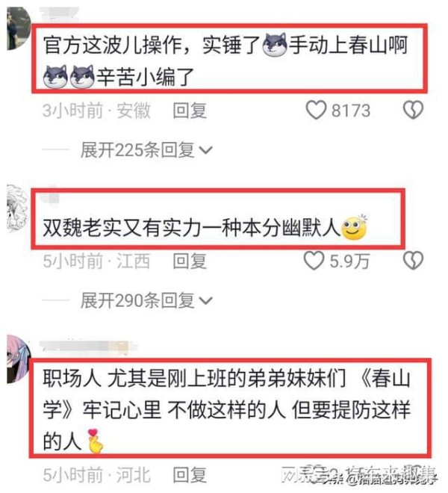Open first commenter's avatar profile
The image size is (448, 493).
tap(18, 28)
